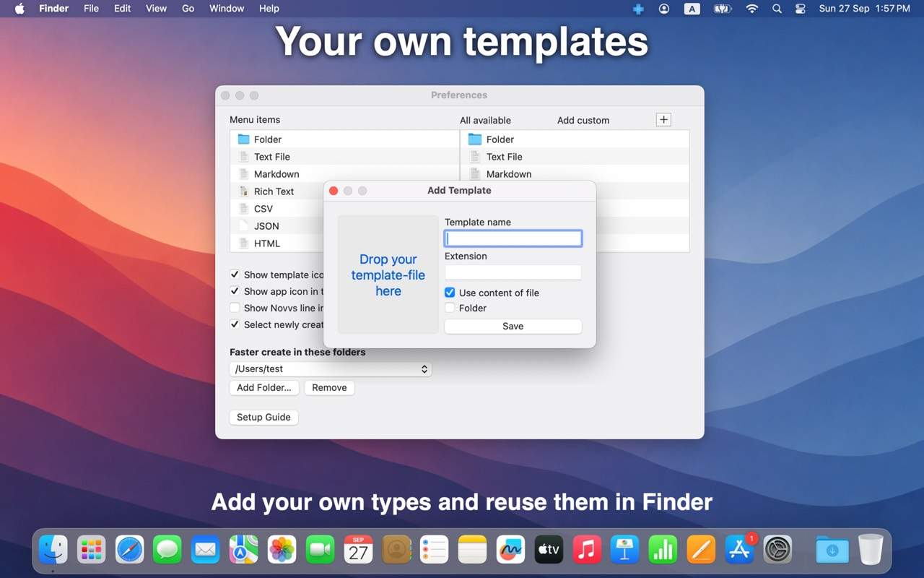The width and height of the screenshot is (924, 578).
Task: Toggle Show app icon checkbox
Action: tap(235, 291)
